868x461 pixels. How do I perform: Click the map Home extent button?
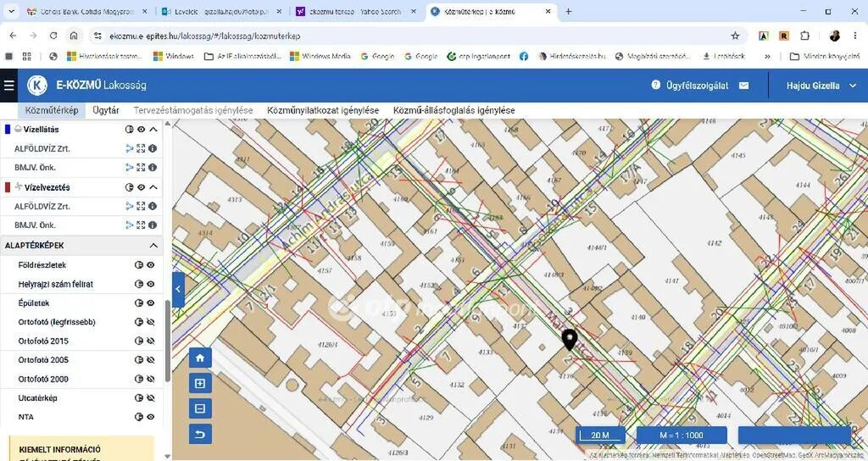coord(200,358)
